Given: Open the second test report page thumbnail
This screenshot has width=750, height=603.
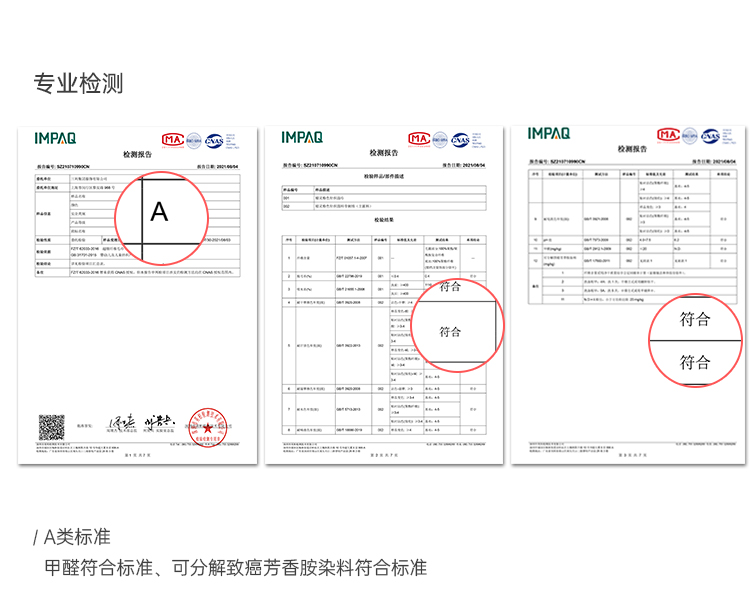Looking at the screenshot, I should pyautogui.click(x=384, y=295).
